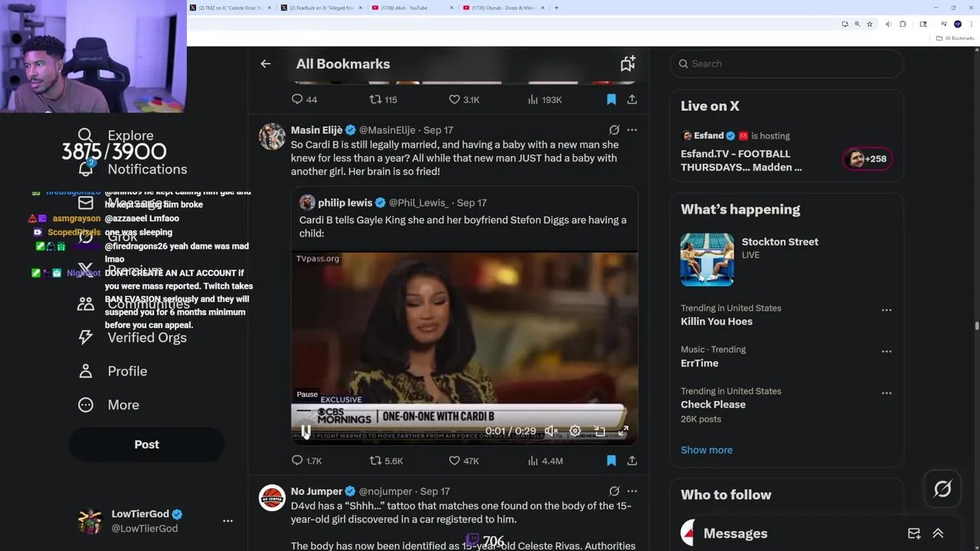The width and height of the screenshot is (980, 551).
Task: Unmute the Cardi B video
Action: [x=551, y=432]
